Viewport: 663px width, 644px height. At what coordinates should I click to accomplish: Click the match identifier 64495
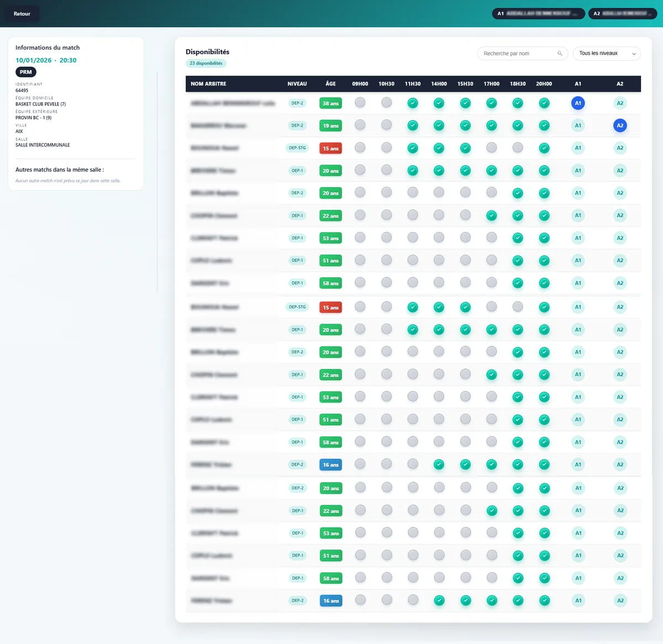point(22,91)
